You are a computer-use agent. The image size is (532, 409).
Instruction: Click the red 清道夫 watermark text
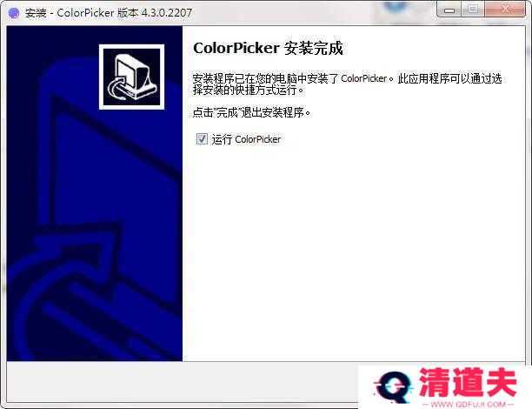(x=468, y=382)
